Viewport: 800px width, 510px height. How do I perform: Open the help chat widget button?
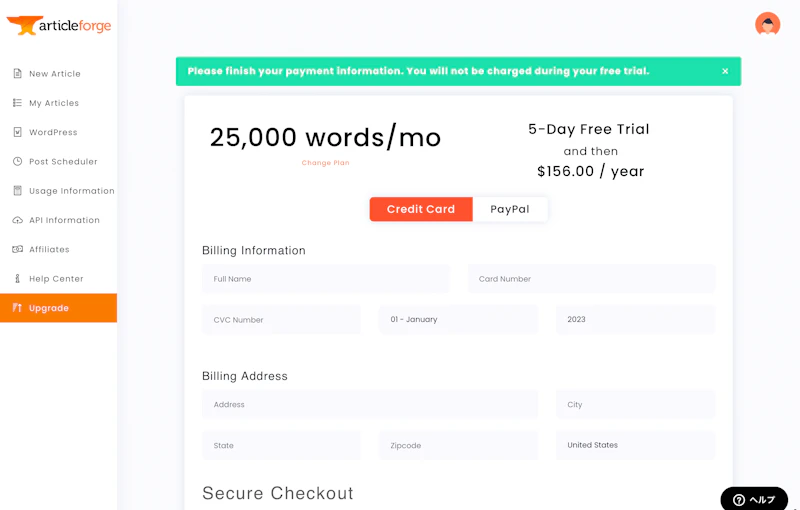[x=754, y=499]
